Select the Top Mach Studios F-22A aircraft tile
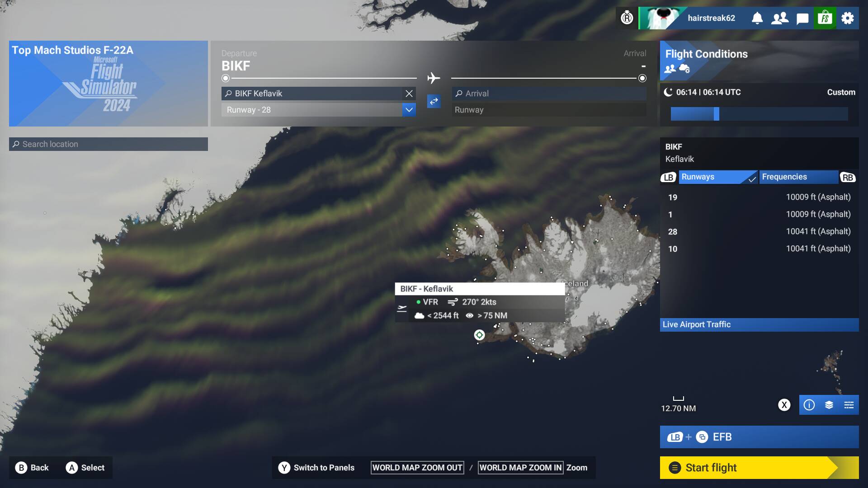The width and height of the screenshot is (868, 488). 108,84
